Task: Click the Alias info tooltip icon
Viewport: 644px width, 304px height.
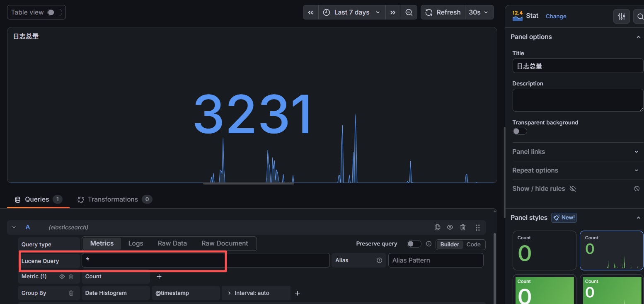Action: (379, 260)
